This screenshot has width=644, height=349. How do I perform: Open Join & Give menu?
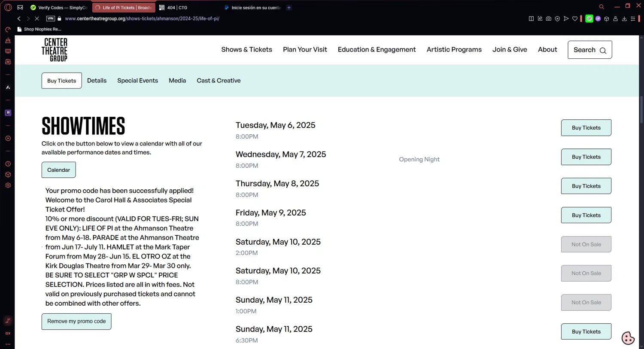point(510,49)
